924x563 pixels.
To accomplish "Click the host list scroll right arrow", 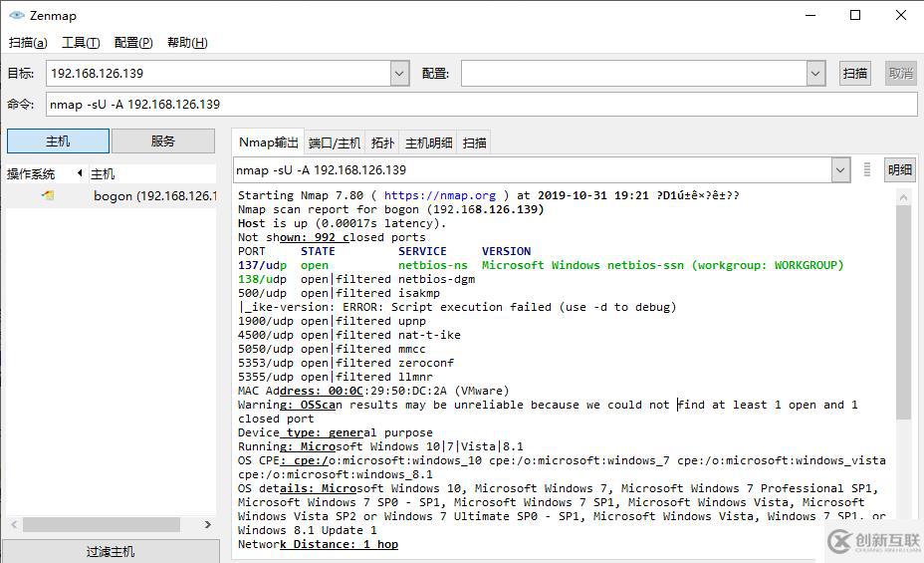I will [x=207, y=524].
